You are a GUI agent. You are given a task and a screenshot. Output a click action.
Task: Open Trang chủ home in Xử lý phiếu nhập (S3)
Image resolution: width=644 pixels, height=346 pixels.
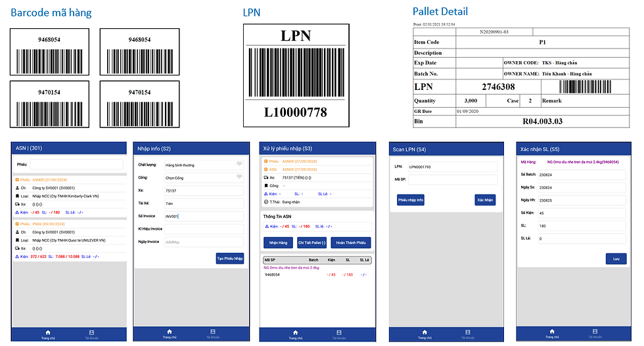(x=295, y=334)
